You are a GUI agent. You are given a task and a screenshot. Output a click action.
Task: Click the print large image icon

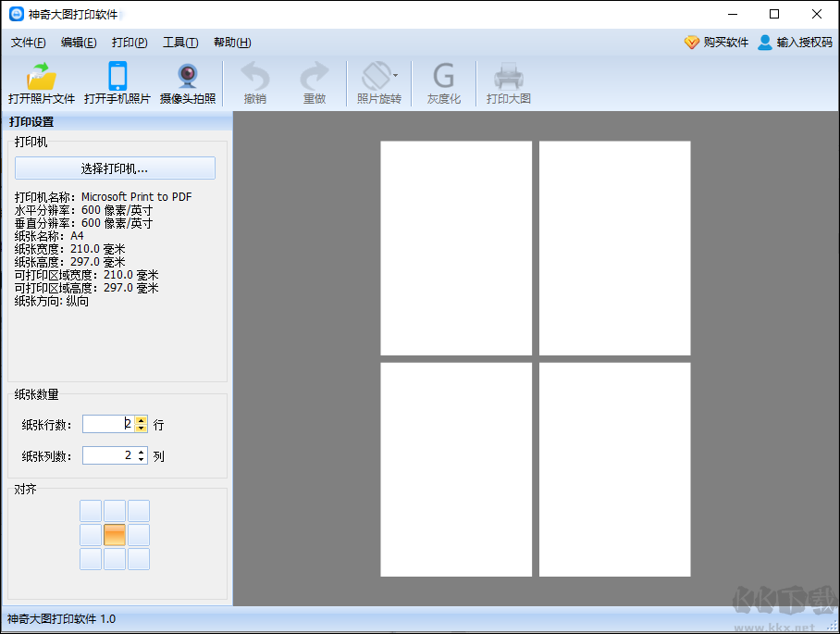(509, 76)
